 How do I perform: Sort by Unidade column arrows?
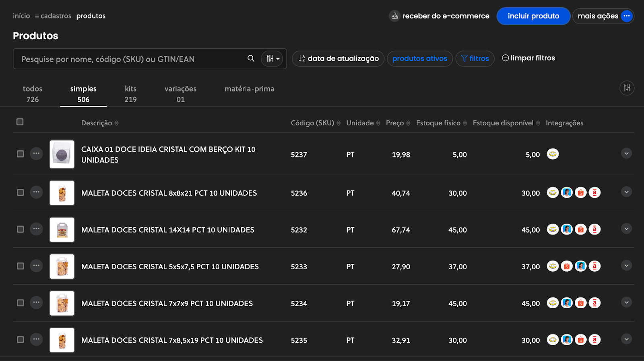click(x=378, y=123)
